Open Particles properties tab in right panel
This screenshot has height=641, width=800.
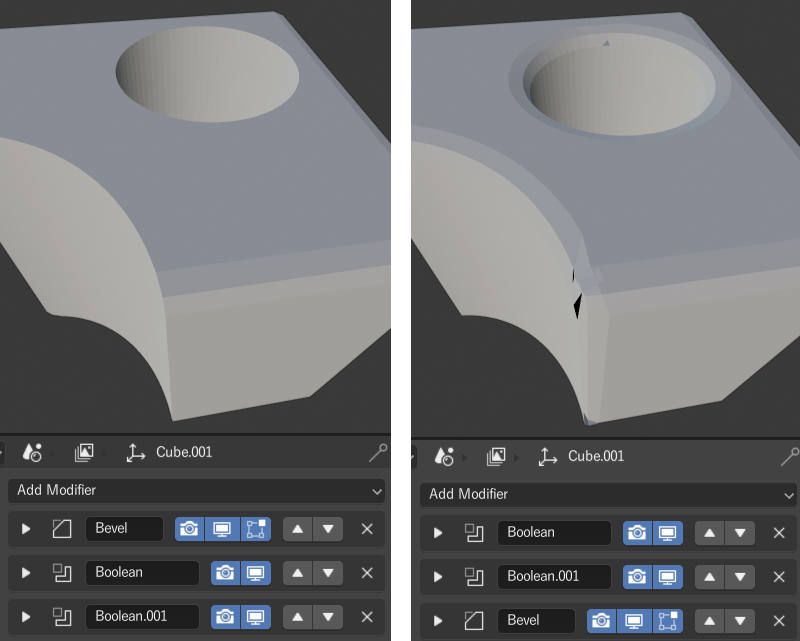click(444, 456)
